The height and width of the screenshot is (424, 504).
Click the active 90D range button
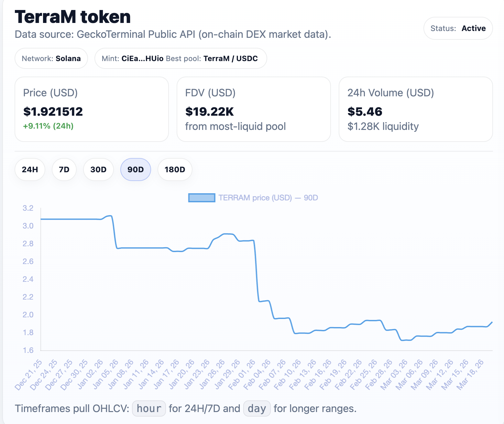coord(136,170)
